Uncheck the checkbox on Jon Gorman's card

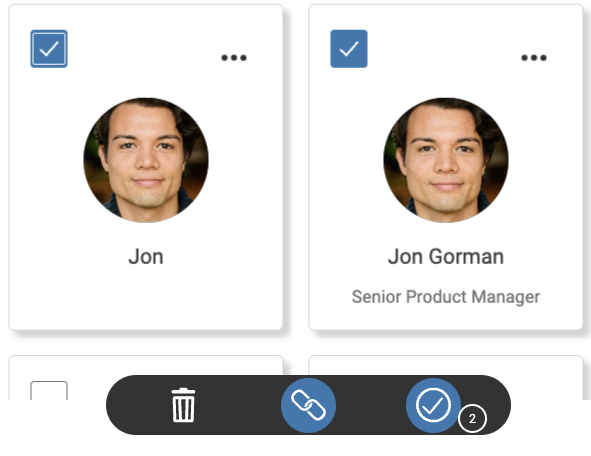[x=349, y=49]
